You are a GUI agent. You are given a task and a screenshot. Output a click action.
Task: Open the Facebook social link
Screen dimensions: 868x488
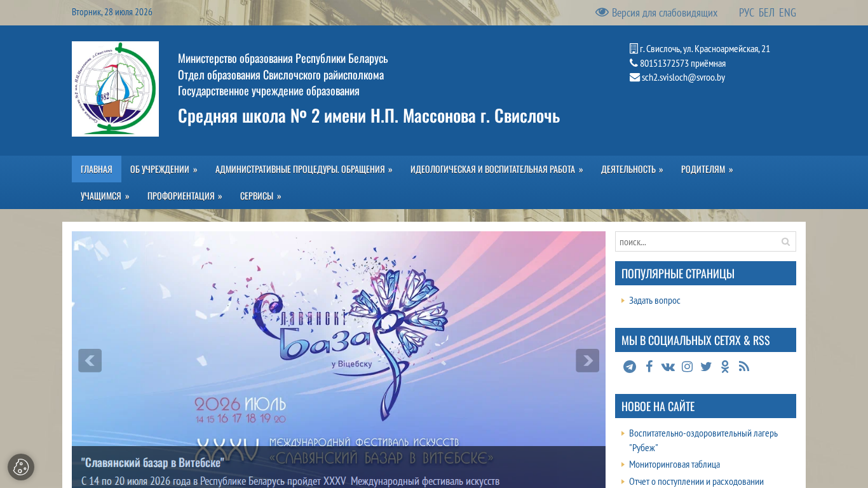pyautogui.click(x=649, y=367)
